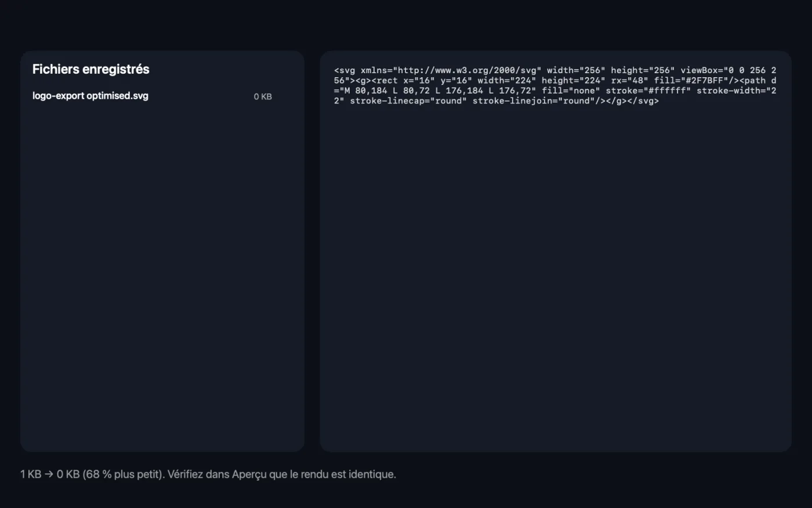Image resolution: width=812 pixels, height=508 pixels.
Task: Click empty area of the code output panel
Action: pyautogui.click(x=556, y=279)
